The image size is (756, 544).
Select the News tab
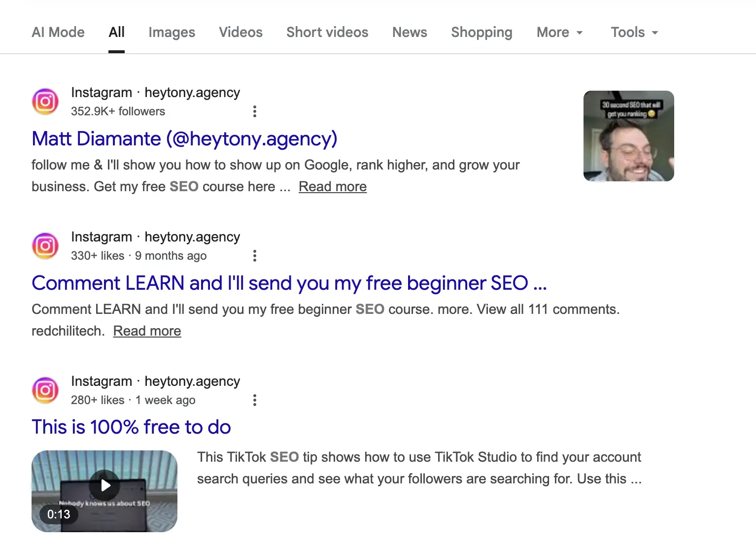[x=409, y=32]
